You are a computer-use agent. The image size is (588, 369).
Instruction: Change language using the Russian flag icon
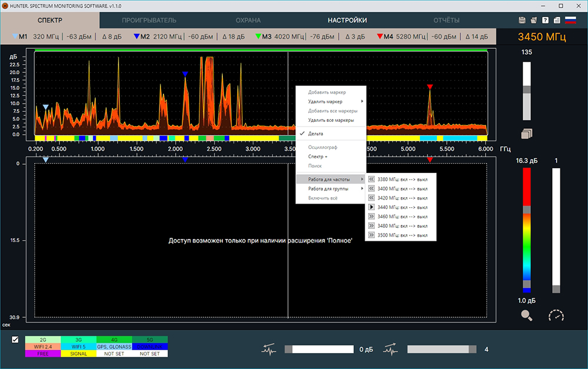pos(570,20)
